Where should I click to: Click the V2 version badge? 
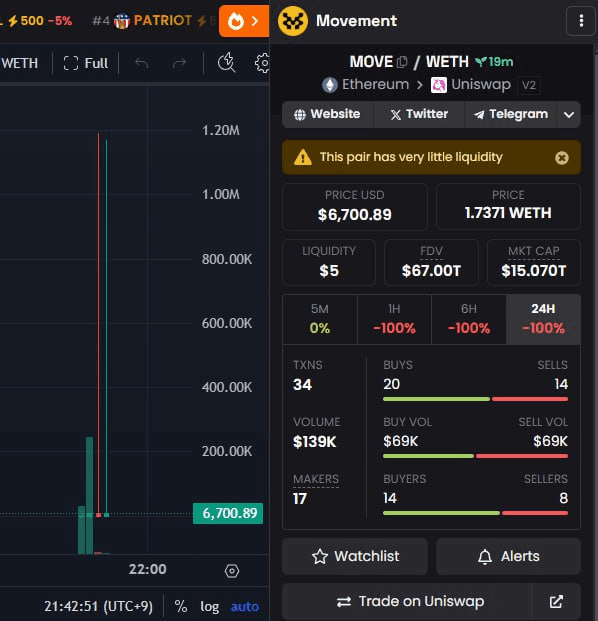point(529,85)
